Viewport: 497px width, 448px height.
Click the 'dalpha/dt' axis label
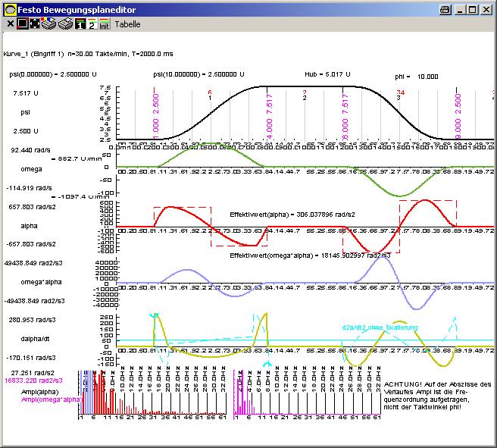(35, 339)
